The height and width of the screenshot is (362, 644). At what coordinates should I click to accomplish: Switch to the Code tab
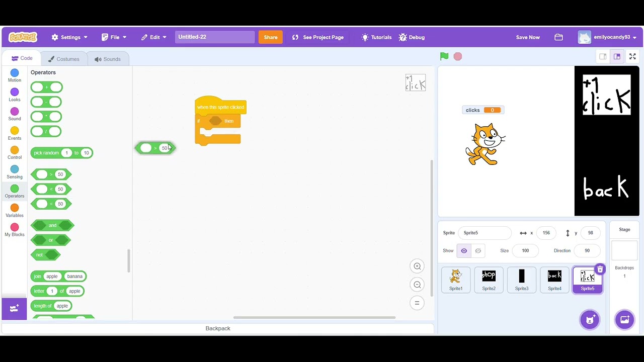click(x=22, y=58)
